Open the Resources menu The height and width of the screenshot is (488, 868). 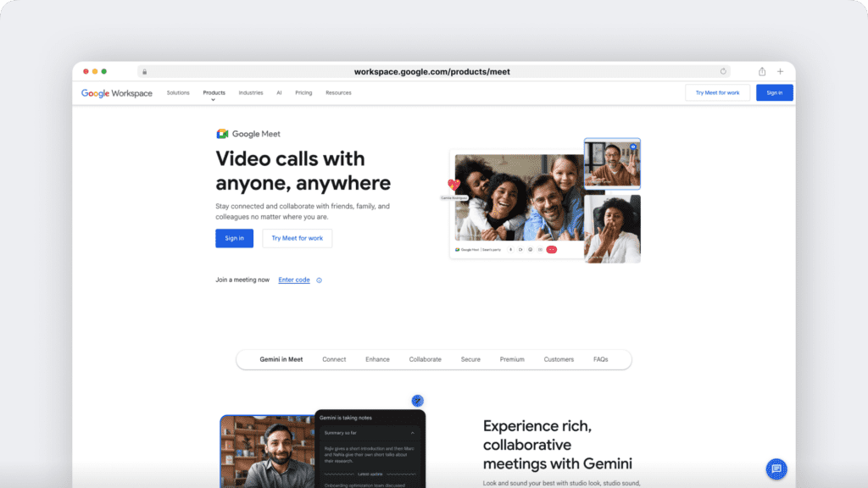pyautogui.click(x=338, y=92)
